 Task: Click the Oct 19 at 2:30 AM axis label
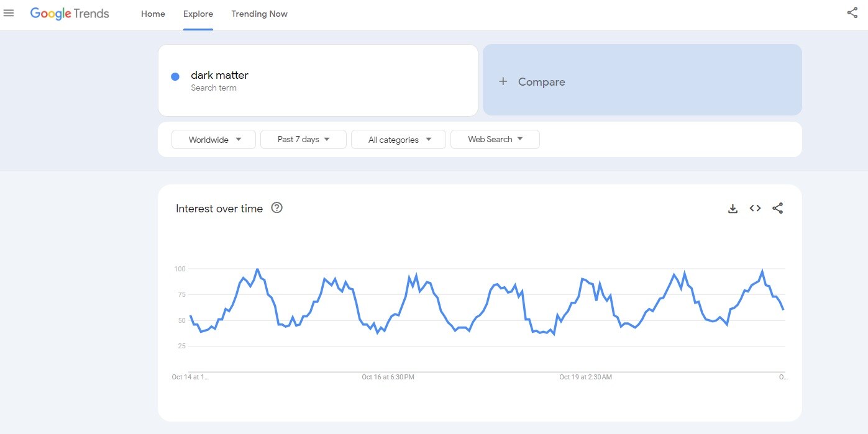tap(585, 377)
